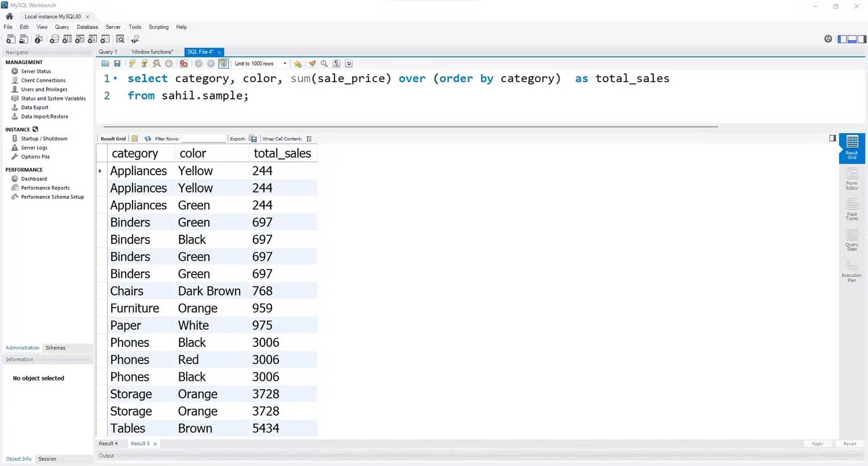Click the row selector arrow on first Appliances row
Image resolution: width=868 pixels, height=466 pixels.
point(101,171)
